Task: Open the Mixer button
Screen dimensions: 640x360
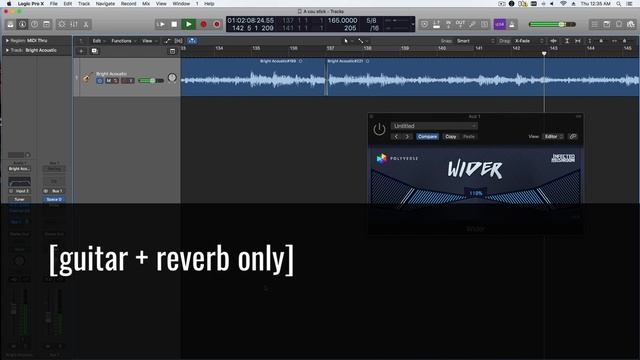Action: 74,24
